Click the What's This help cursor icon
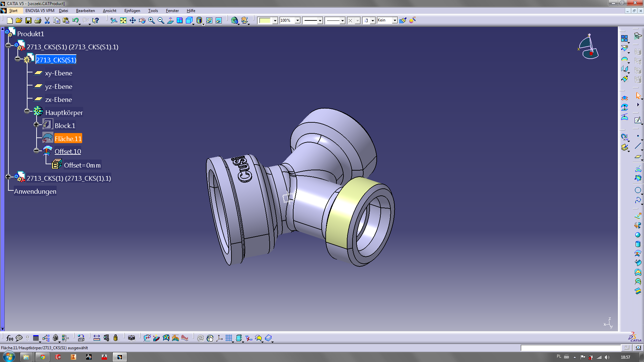 (x=96, y=20)
